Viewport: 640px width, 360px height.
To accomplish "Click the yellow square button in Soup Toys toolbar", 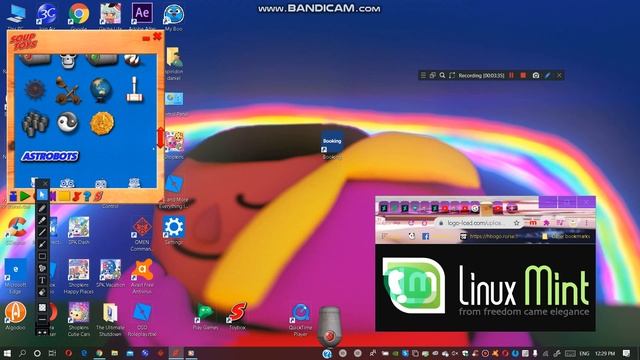I will pyautogui.click(x=64, y=196).
